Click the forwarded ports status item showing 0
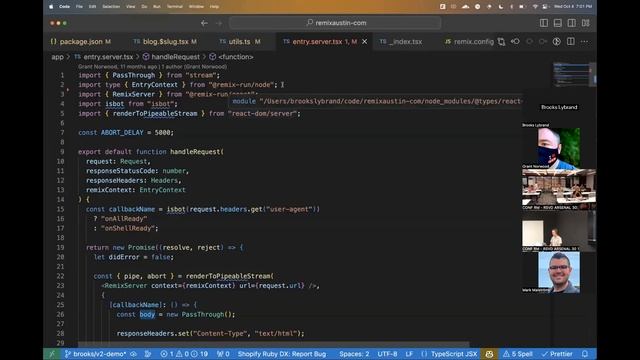The image size is (640, 360). pos(223,354)
